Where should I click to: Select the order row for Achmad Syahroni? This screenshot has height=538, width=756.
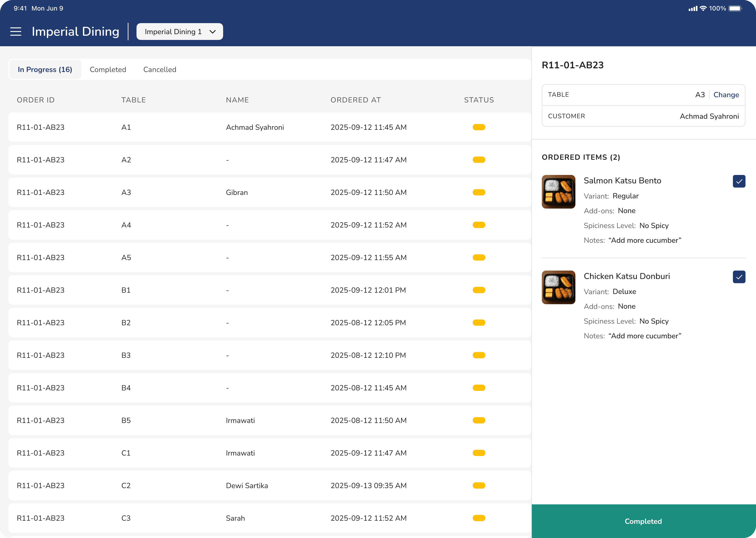[270, 127]
